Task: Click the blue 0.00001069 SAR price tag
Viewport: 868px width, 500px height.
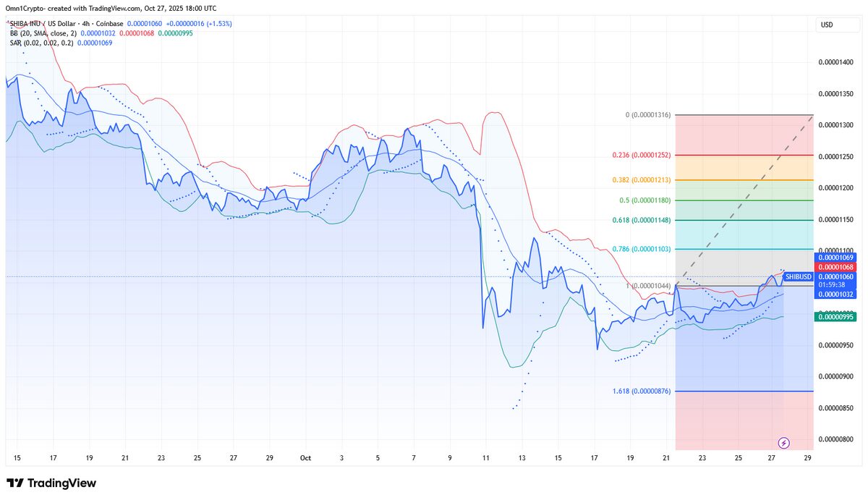Action: (x=835, y=258)
